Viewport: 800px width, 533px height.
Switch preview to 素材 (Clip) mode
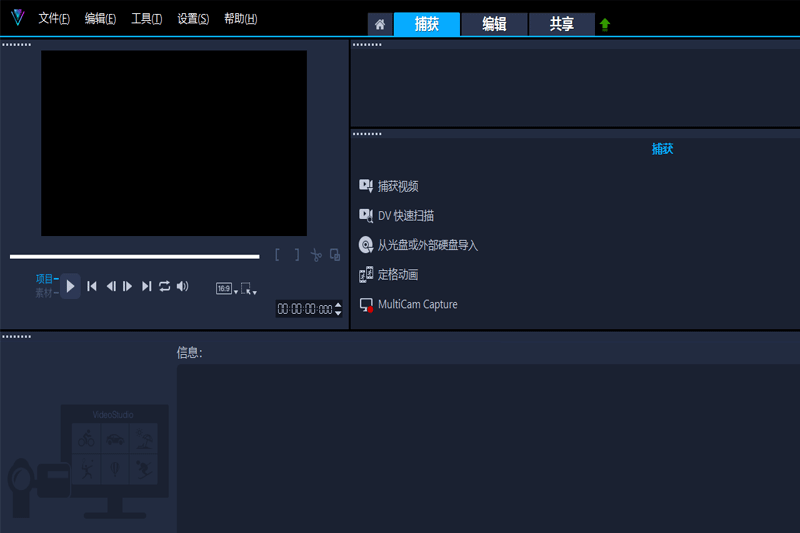coord(45,293)
